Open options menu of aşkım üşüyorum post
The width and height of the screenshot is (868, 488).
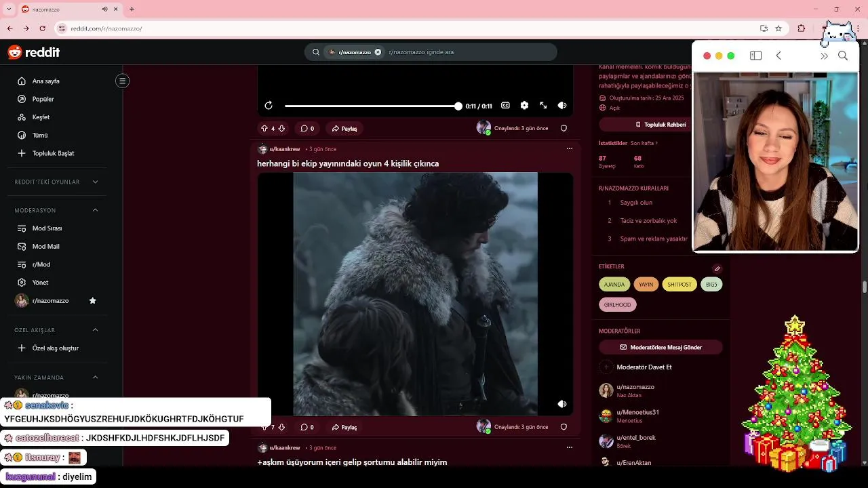coord(570,447)
